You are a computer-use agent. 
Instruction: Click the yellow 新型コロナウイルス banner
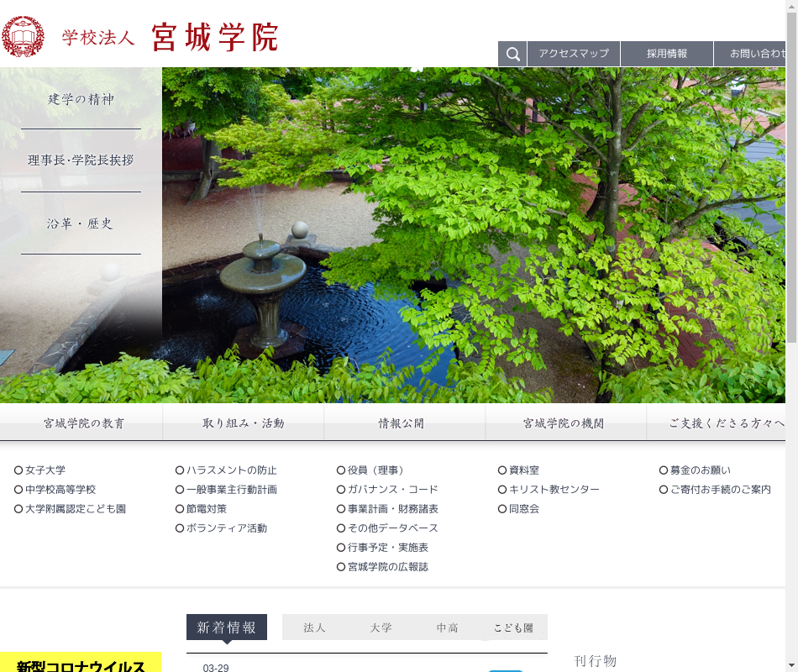[81, 664]
